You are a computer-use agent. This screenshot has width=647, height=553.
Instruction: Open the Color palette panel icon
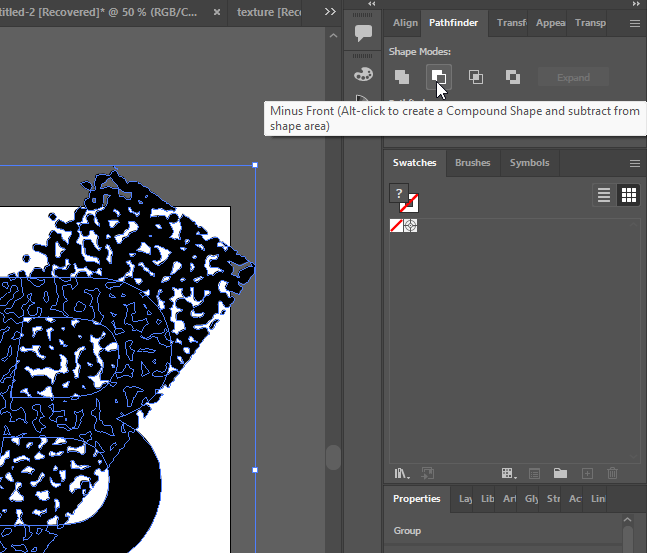363,74
